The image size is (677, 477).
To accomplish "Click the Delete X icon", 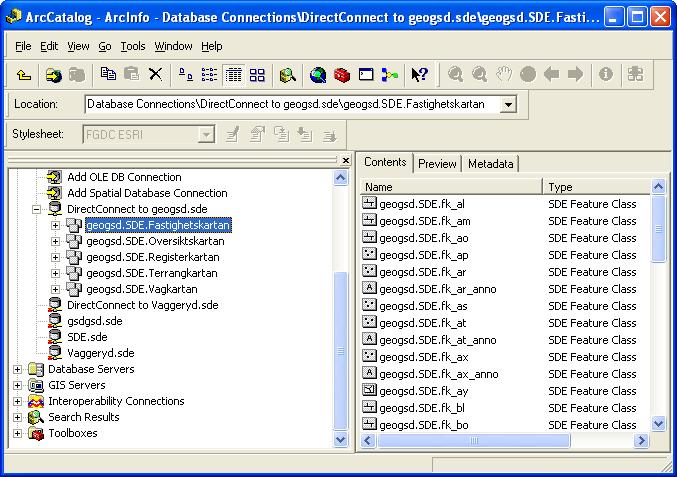I will [155, 75].
